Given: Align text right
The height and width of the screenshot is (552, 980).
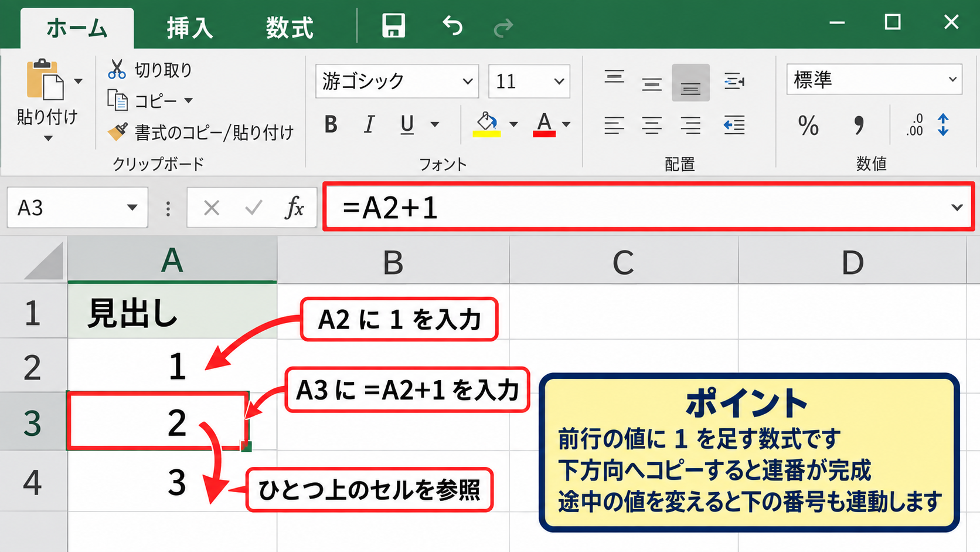Looking at the screenshot, I should pyautogui.click(x=690, y=125).
